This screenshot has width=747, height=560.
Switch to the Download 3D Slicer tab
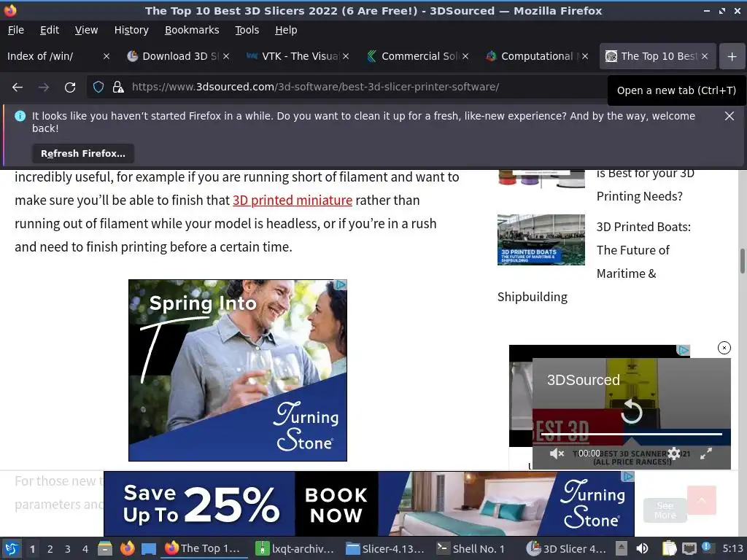pyautogui.click(x=174, y=56)
